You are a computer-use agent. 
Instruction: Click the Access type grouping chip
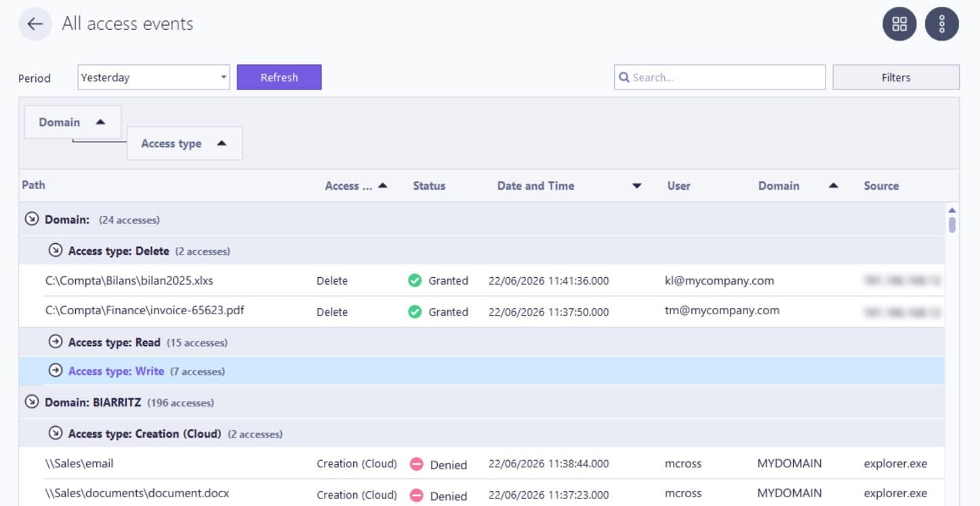click(x=184, y=144)
